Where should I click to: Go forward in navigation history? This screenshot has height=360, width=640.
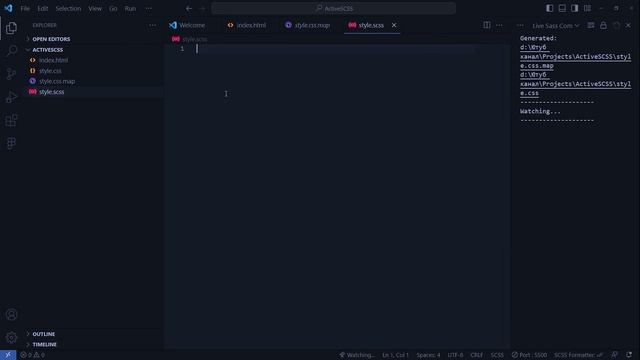point(202,8)
